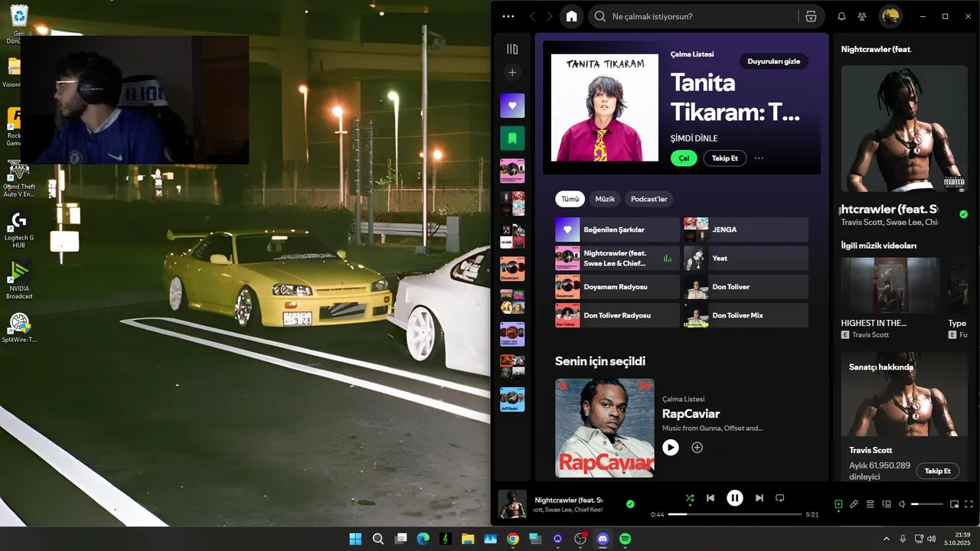The image size is (980, 551).
Task: Go back with the left arrow in Spotify
Action: pyautogui.click(x=533, y=16)
